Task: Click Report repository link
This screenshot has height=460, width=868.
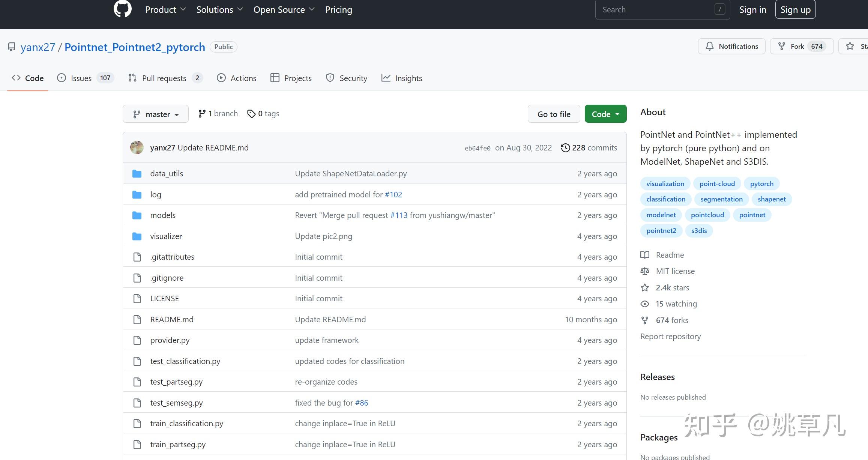Action: 670,337
